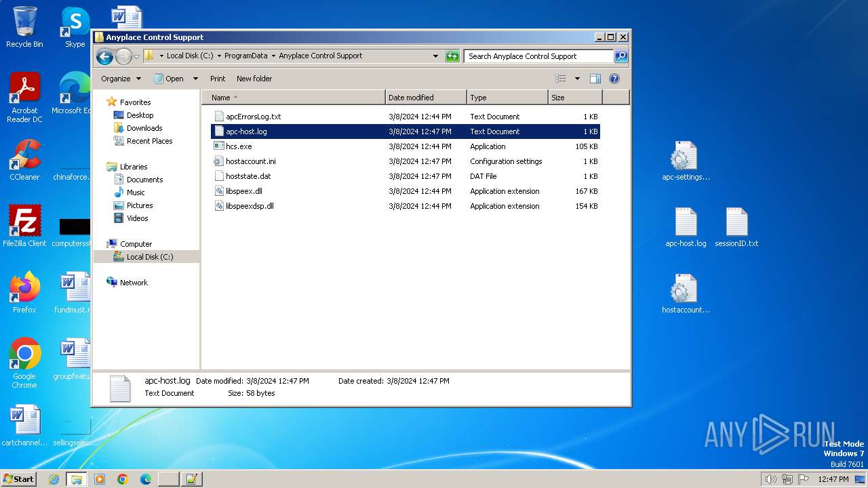Click the Windows Explorer taskbar button

click(x=76, y=479)
